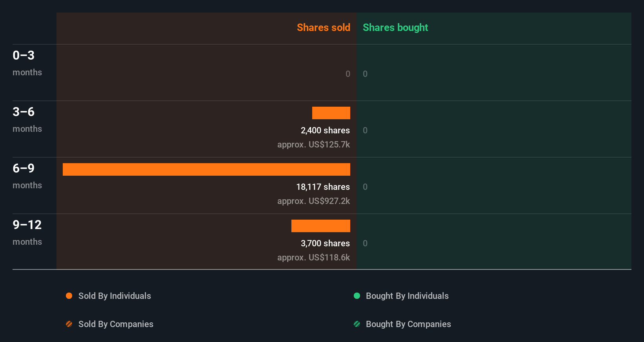Viewport: 644px width, 342px height.
Task: Click the approx. US$118.6k amount
Action: coord(313,258)
